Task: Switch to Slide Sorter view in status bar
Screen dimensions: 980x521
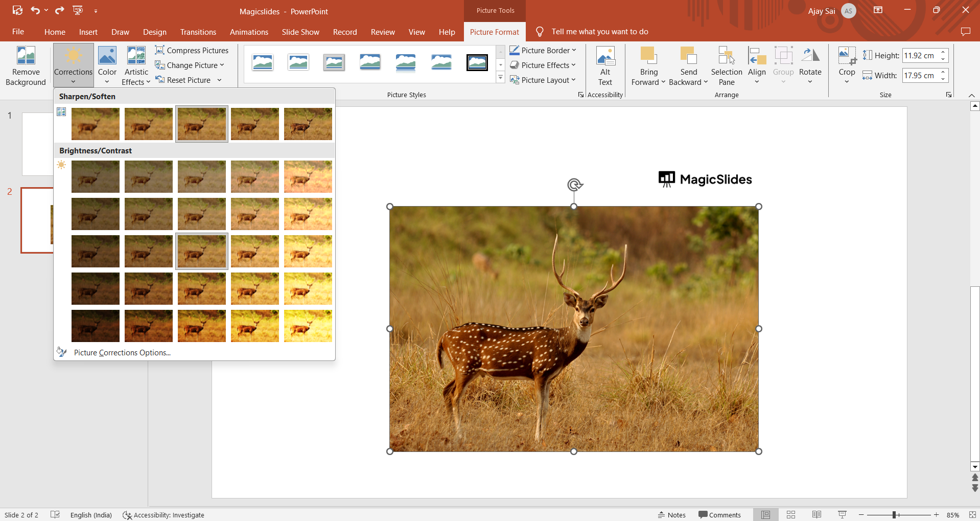Action: click(791, 515)
